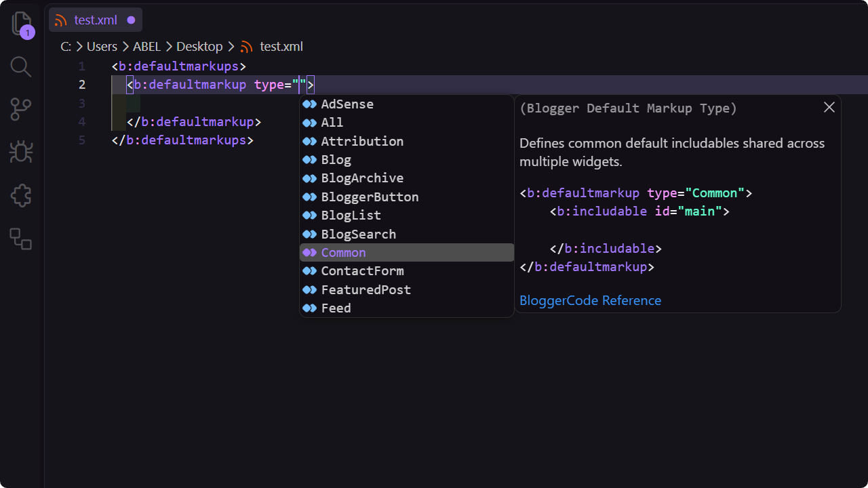
Task: Click line number 5 in the gutter
Action: (x=82, y=140)
